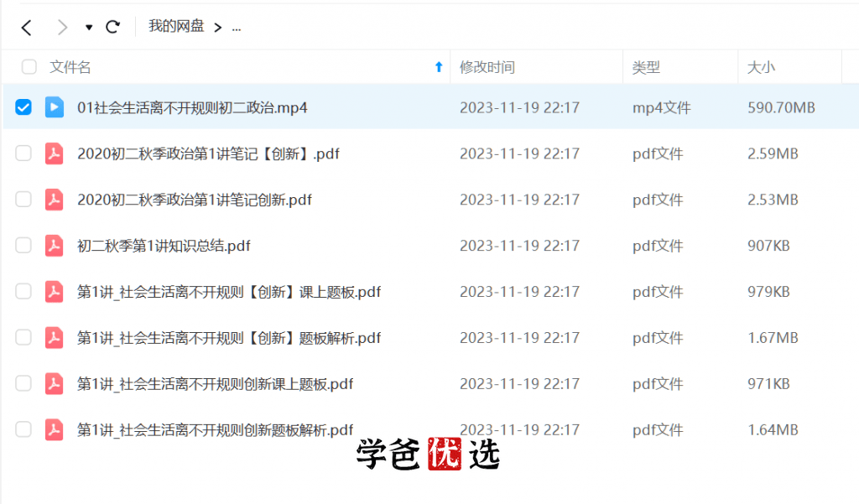
Task: Go back with the left arrow
Action: pos(26,27)
